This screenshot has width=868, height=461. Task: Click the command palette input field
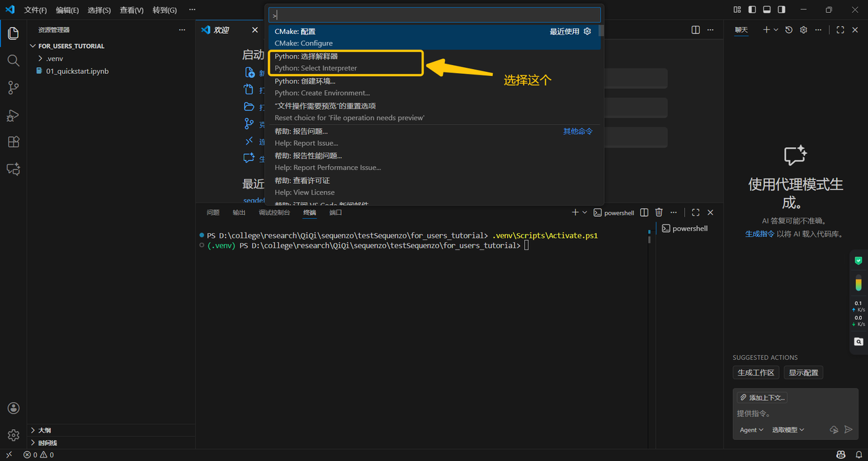(x=434, y=15)
